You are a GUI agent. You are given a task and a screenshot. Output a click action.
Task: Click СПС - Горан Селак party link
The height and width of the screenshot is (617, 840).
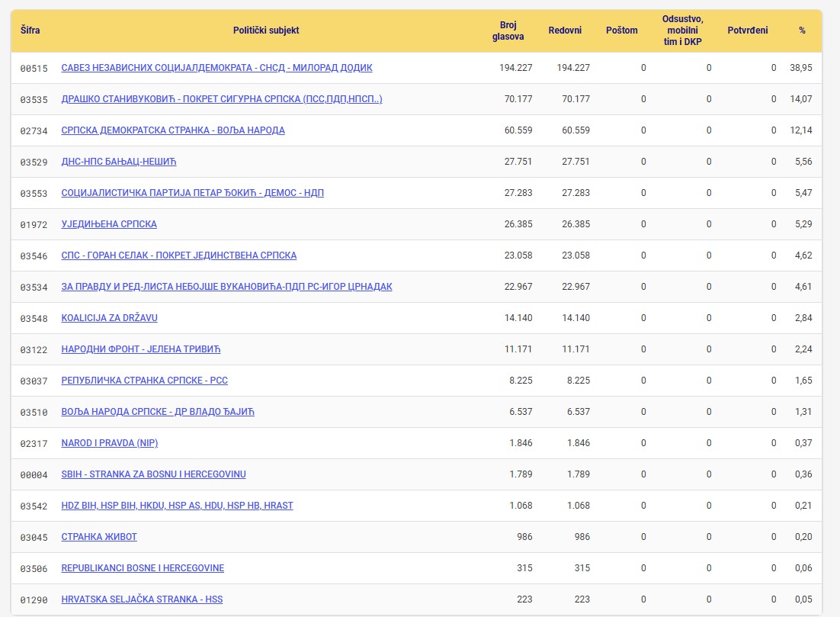pos(179,255)
